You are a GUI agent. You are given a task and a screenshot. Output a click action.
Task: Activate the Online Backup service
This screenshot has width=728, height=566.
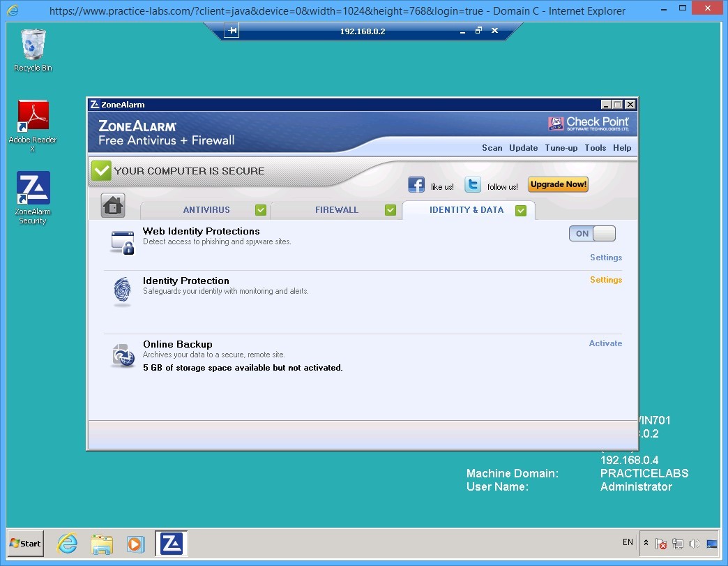(x=605, y=343)
